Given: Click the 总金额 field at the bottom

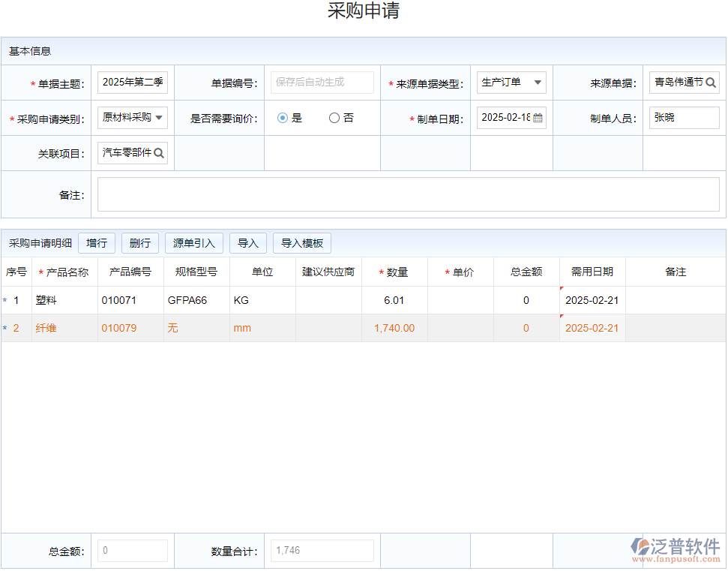Looking at the screenshot, I should click(132, 550).
